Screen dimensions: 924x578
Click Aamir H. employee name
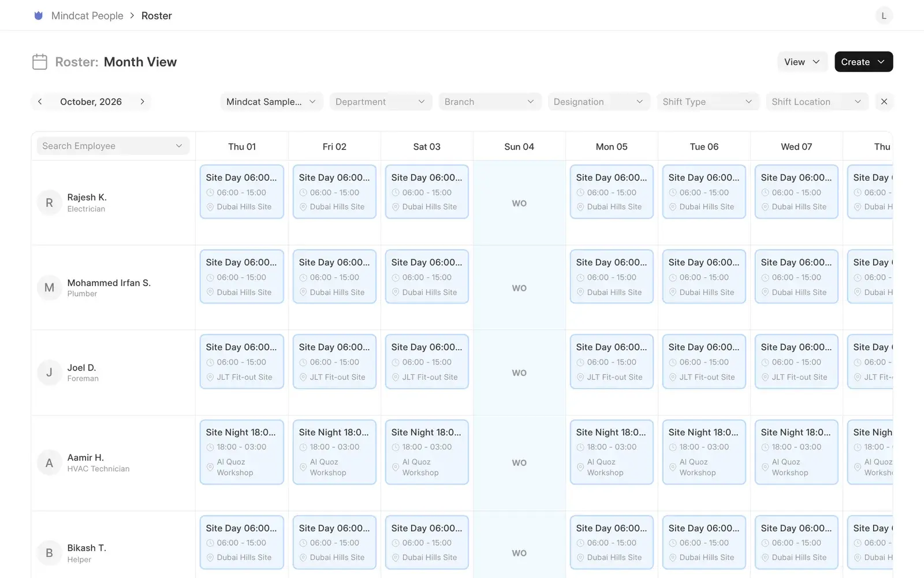[x=85, y=457]
